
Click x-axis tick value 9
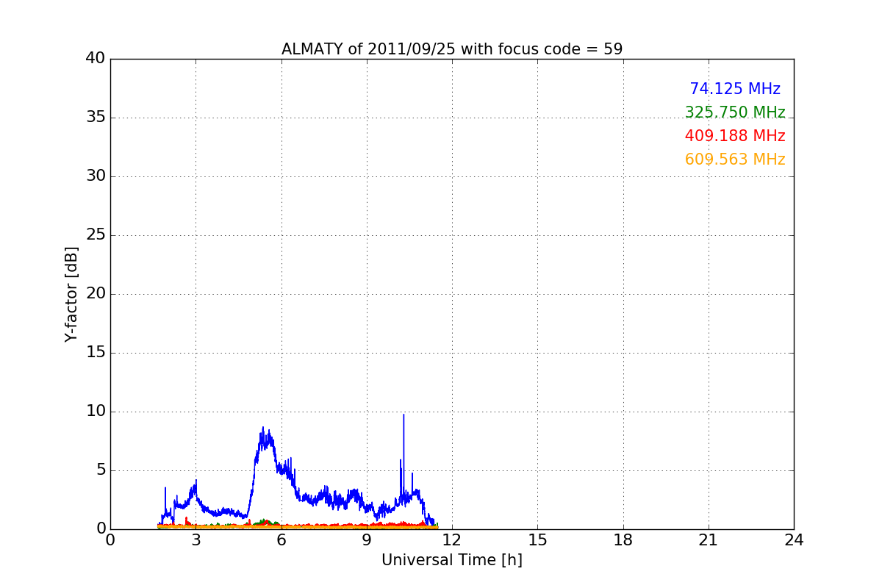point(367,540)
